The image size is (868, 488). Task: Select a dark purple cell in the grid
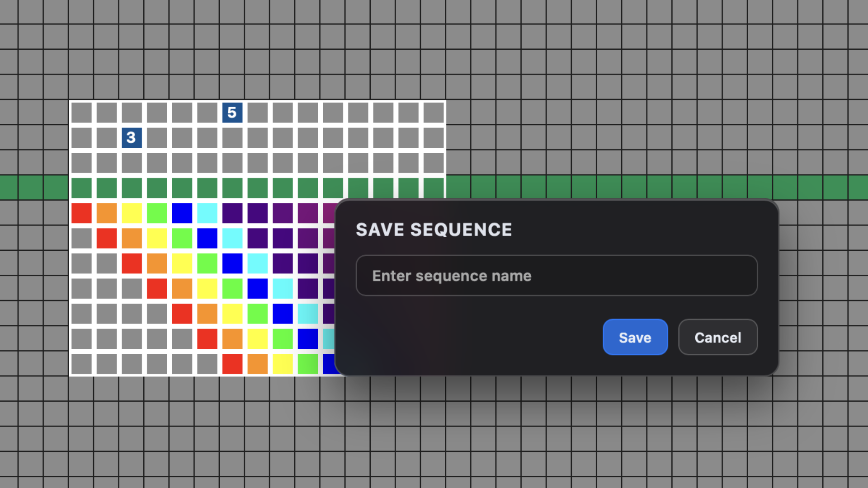[x=232, y=213]
